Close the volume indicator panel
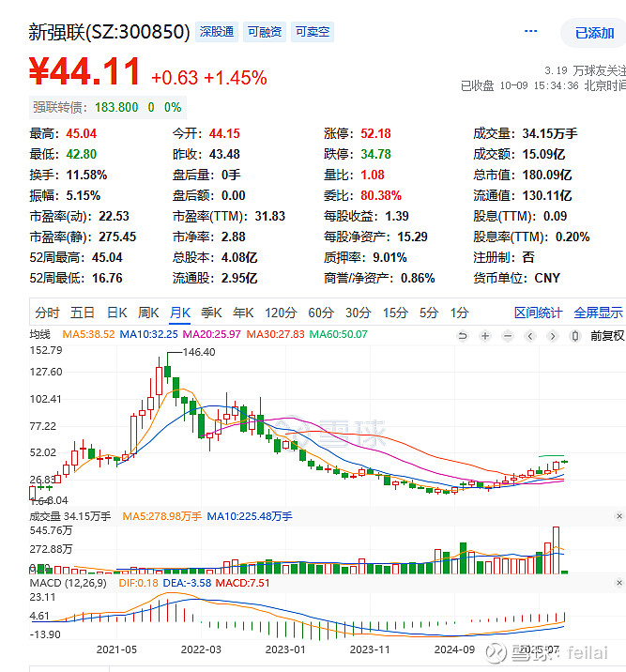The width and height of the screenshot is (626, 672). pyautogui.click(x=619, y=516)
